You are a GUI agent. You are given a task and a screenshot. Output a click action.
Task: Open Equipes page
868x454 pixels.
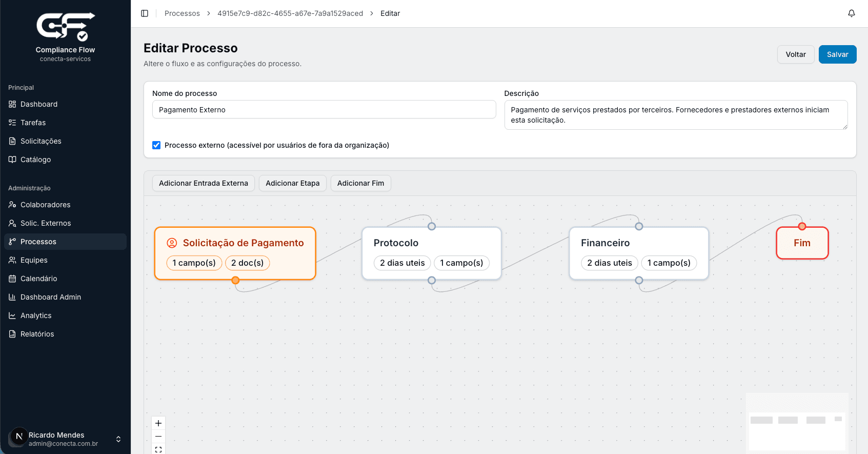[x=65, y=260]
